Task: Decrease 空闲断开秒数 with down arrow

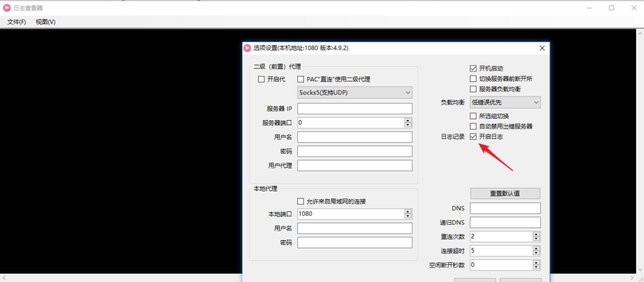Action: [536, 267]
